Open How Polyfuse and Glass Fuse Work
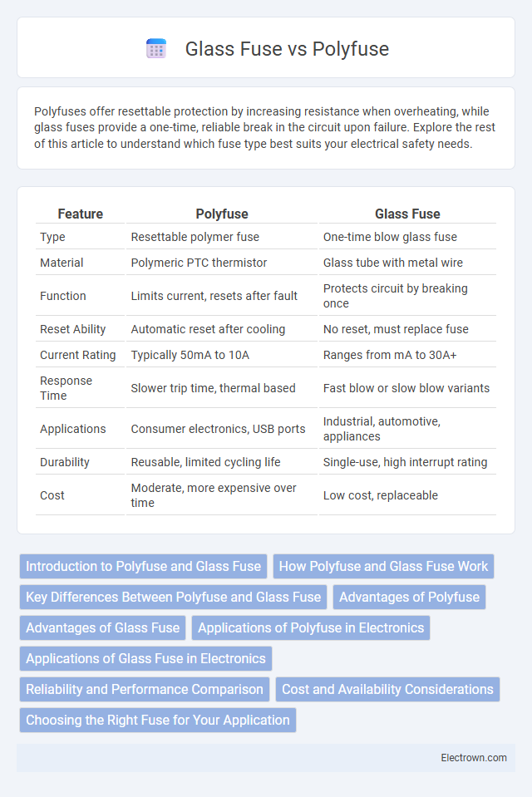532x797 pixels. pos(383,566)
